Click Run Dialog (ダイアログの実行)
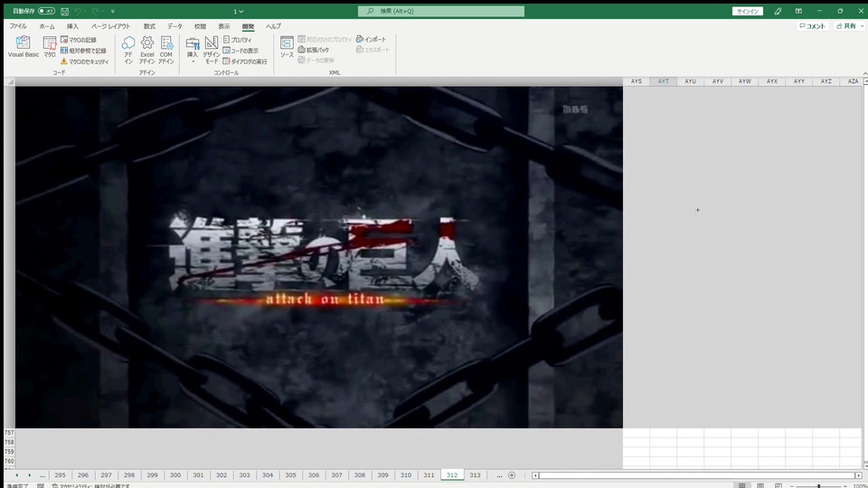868x488 pixels. pyautogui.click(x=245, y=61)
